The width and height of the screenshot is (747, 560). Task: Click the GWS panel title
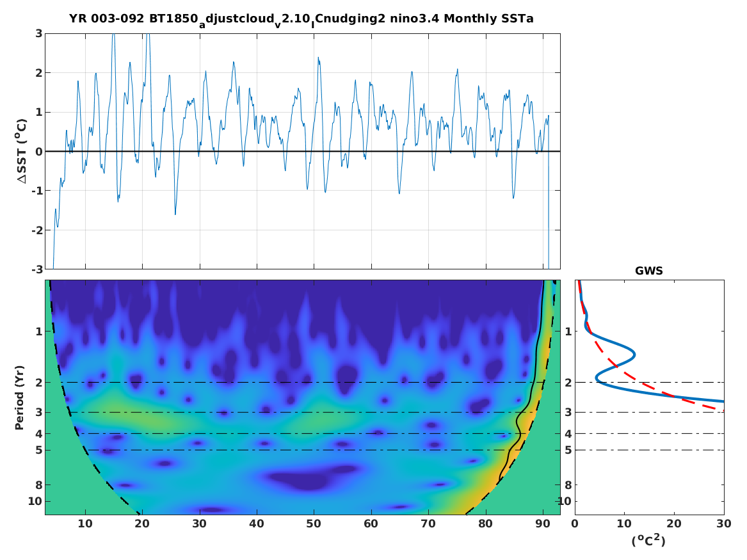[649, 271]
